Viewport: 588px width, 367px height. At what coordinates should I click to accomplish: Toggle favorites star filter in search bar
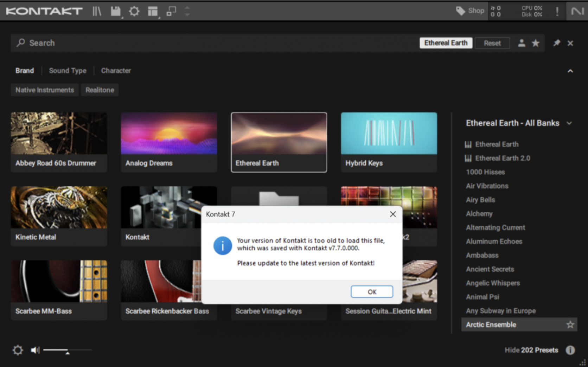[535, 43]
